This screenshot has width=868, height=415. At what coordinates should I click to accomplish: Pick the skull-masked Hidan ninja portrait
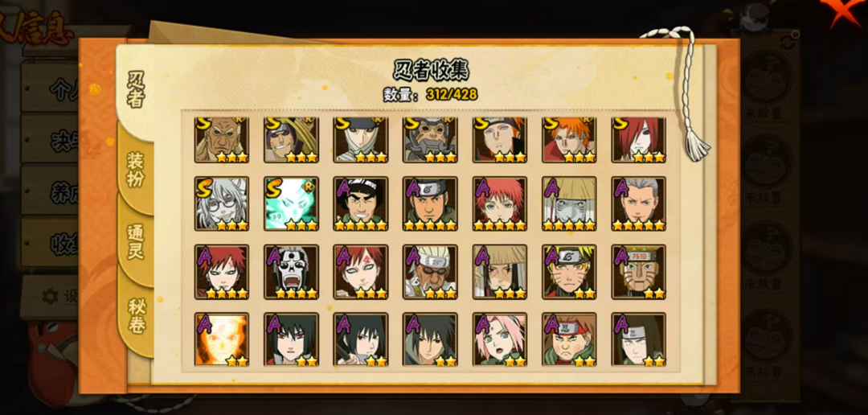291,272
